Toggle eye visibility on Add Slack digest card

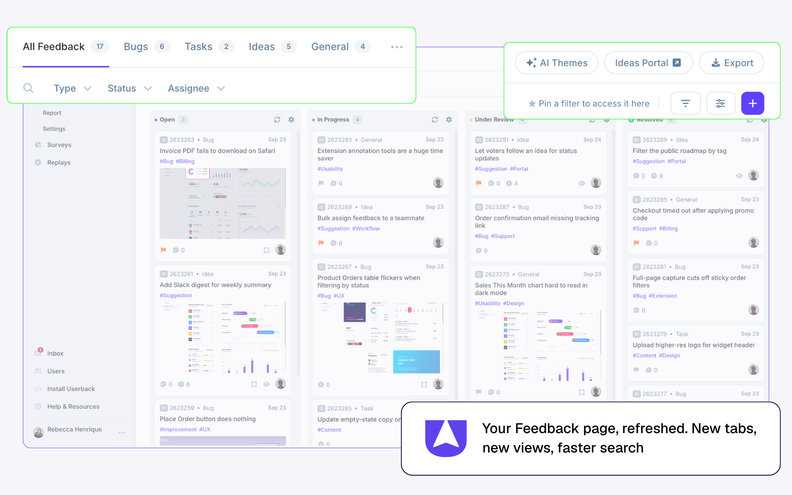[x=266, y=384]
